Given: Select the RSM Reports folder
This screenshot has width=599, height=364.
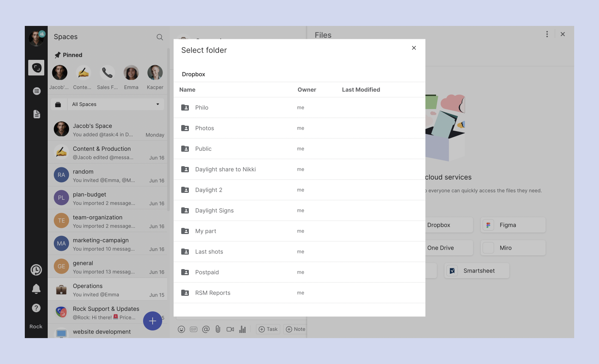Looking at the screenshot, I should pos(213,293).
